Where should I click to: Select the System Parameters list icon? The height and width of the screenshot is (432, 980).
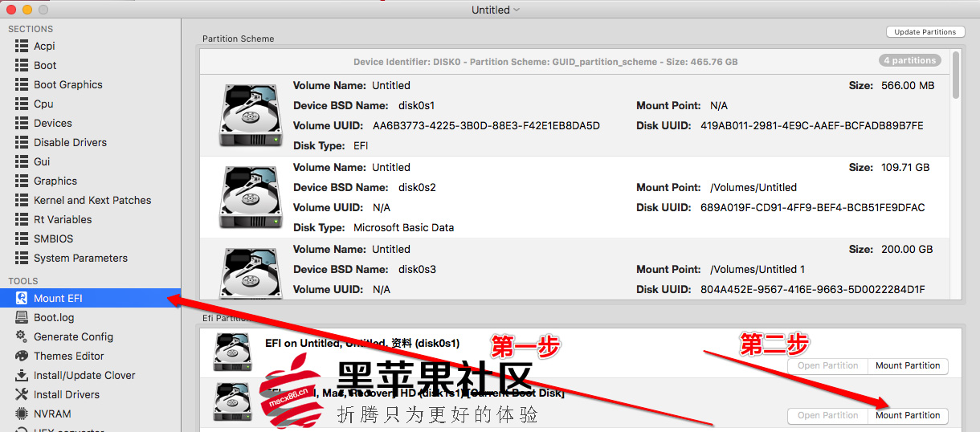22,258
